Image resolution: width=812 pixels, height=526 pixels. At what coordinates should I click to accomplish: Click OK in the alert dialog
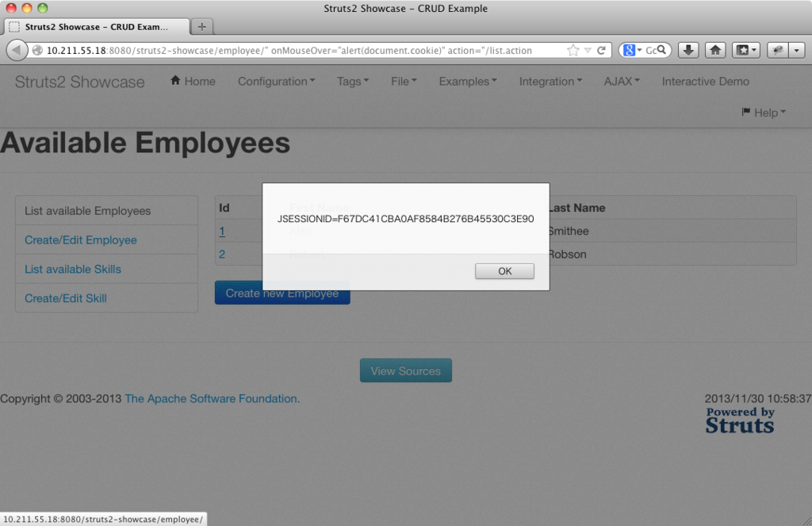(x=504, y=271)
